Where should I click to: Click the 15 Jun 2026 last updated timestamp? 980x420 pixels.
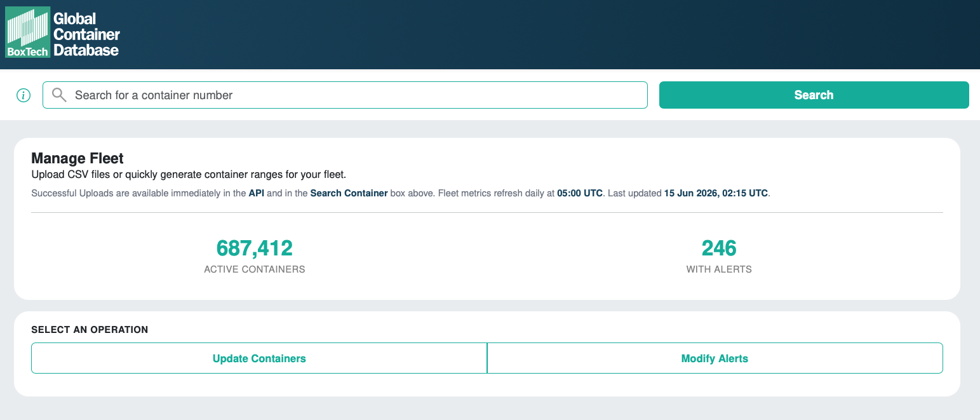[x=716, y=193]
